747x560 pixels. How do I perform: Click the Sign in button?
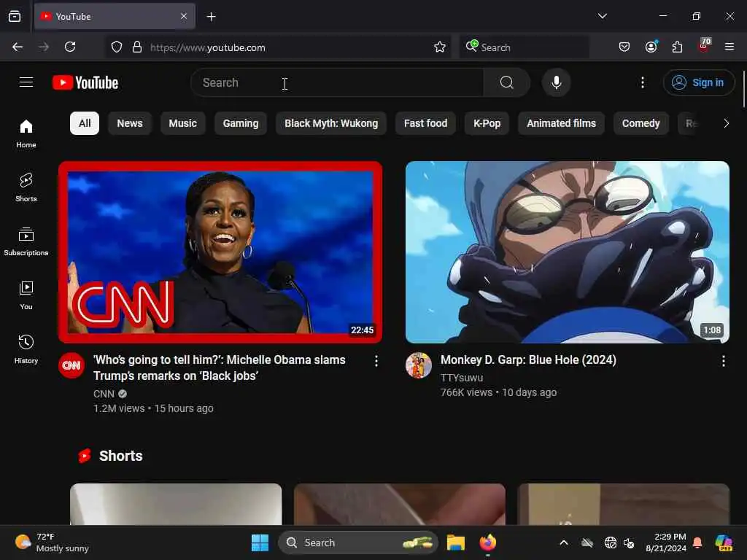point(698,82)
